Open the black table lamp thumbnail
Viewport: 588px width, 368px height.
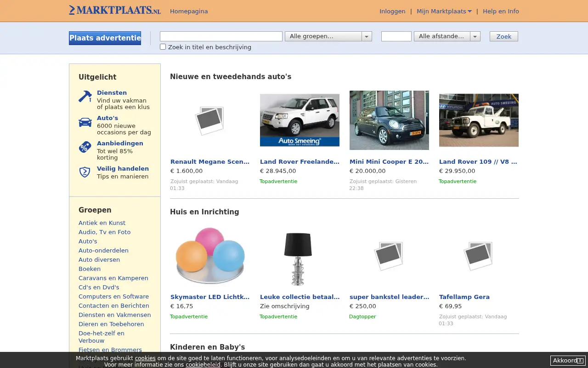[298, 259]
